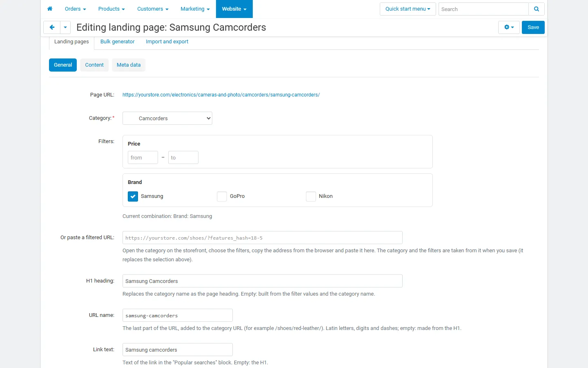Go to the home dashboard icon
This screenshot has width=588, height=368.
point(50,9)
